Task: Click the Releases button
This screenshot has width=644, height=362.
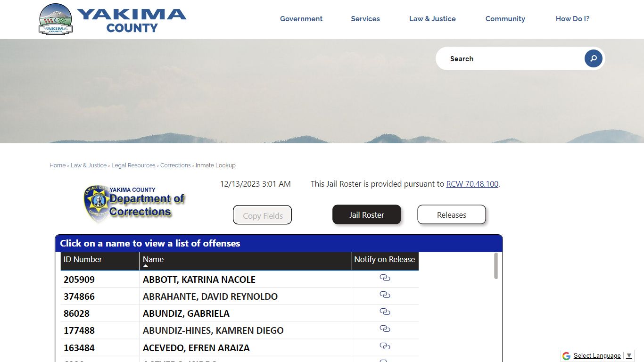Action: click(x=452, y=215)
